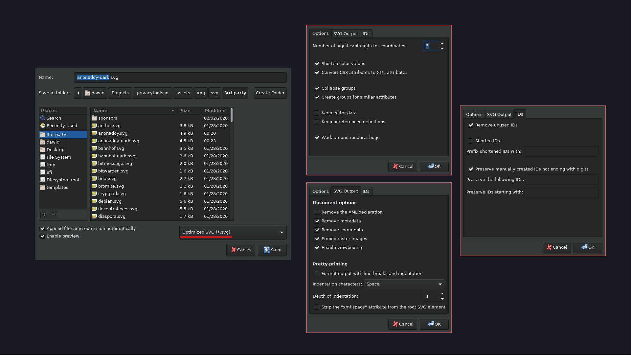Click Save in the file dialog
Screen dimensions: 631x364
pyautogui.click(x=272, y=250)
